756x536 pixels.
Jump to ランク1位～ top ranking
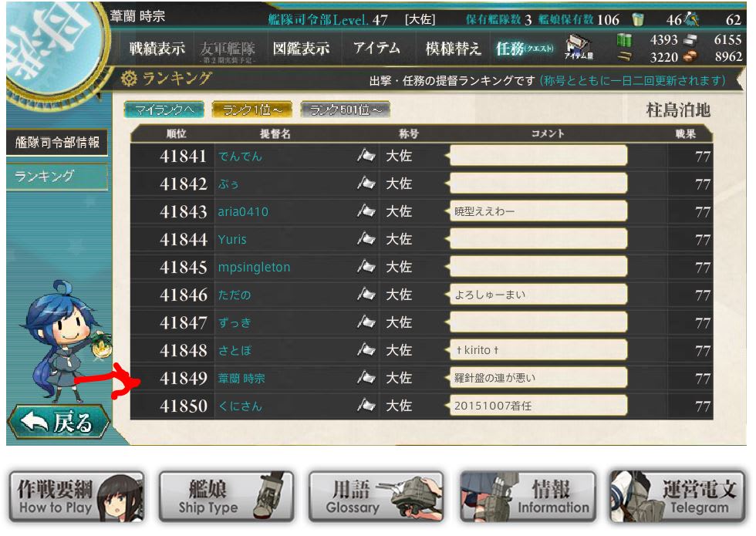pos(252,110)
